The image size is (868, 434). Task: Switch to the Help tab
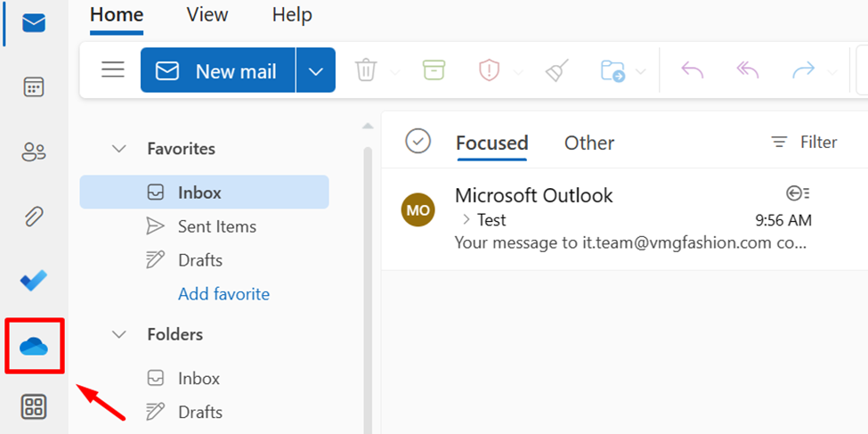(x=292, y=15)
